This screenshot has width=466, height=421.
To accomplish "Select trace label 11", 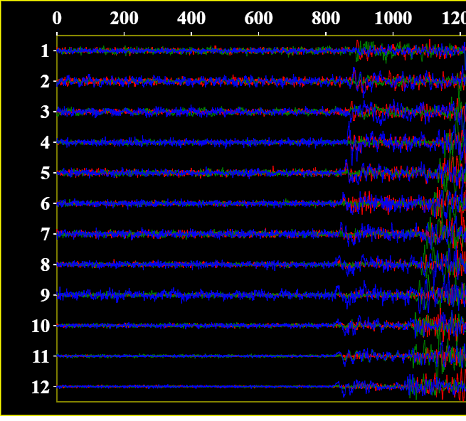I will pos(41,357).
